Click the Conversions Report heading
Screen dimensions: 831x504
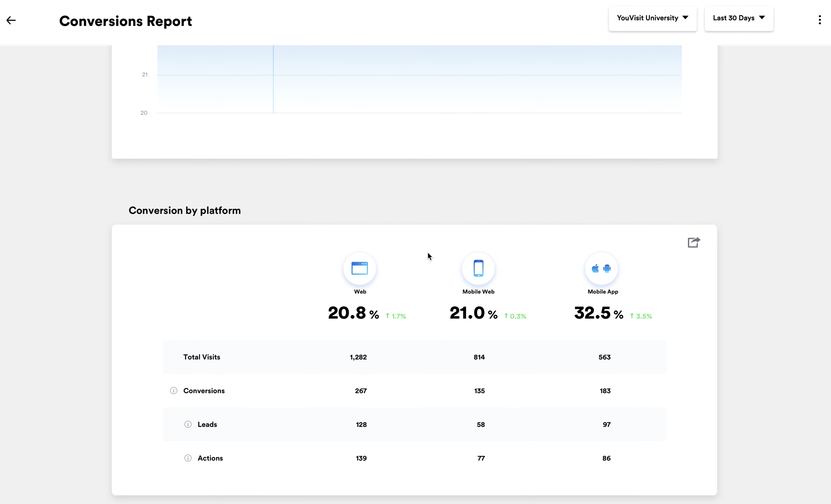click(125, 21)
